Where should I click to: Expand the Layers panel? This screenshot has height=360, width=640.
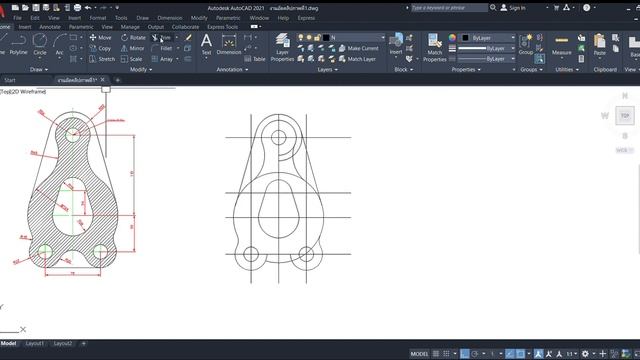[x=328, y=70]
